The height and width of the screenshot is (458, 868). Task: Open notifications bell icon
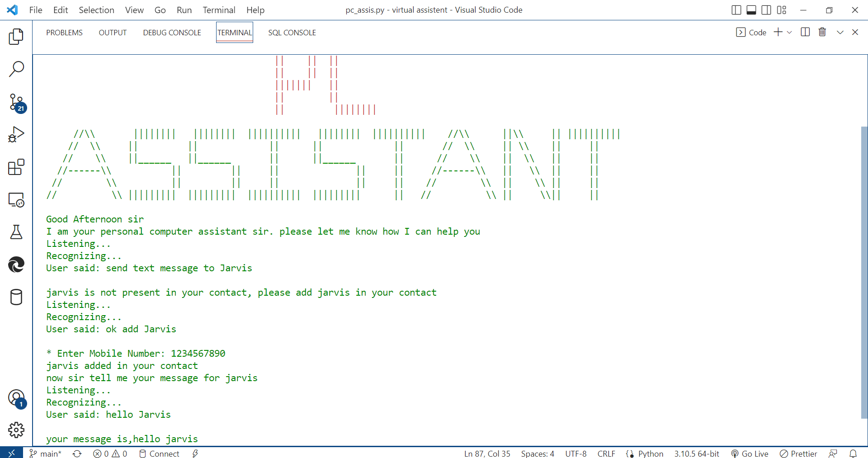point(853,453)
